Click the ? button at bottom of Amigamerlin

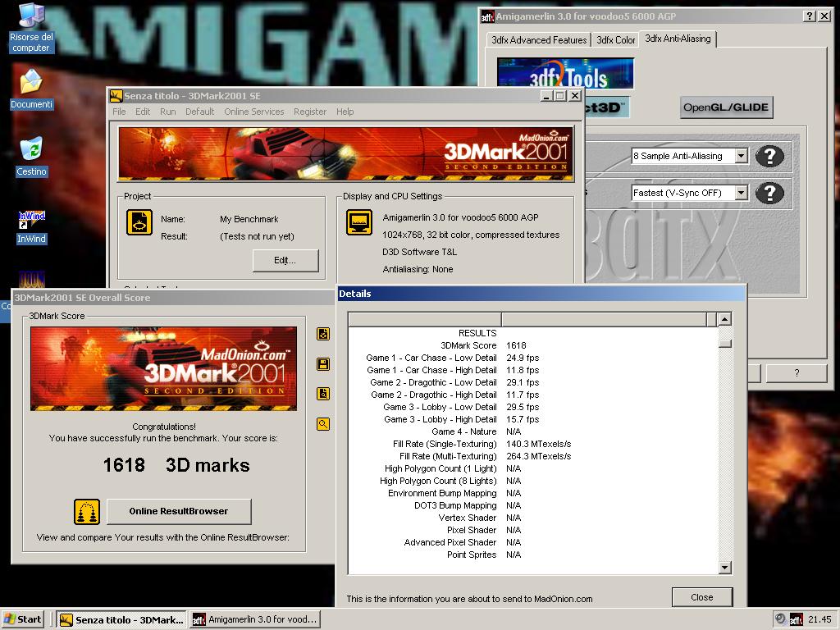797,373
